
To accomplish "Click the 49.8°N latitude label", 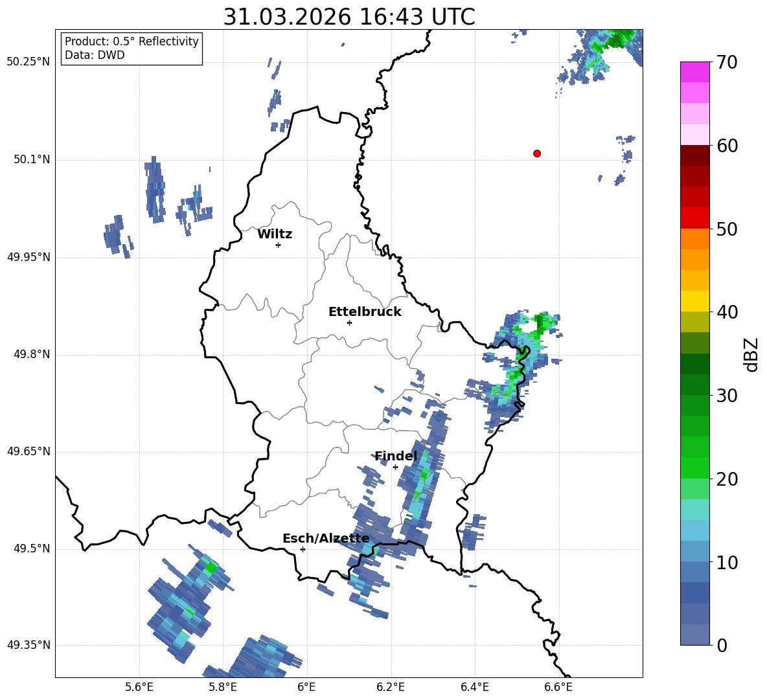I will pos(32,354).
